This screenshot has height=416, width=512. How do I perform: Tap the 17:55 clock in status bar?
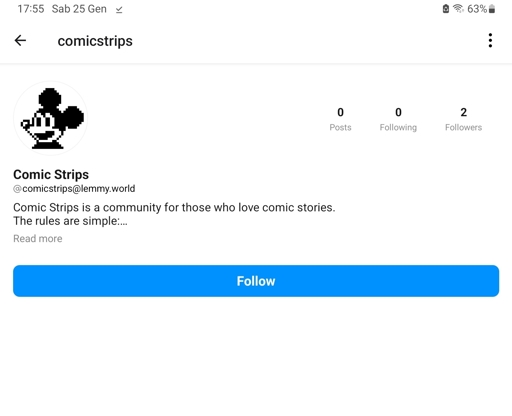31,9
